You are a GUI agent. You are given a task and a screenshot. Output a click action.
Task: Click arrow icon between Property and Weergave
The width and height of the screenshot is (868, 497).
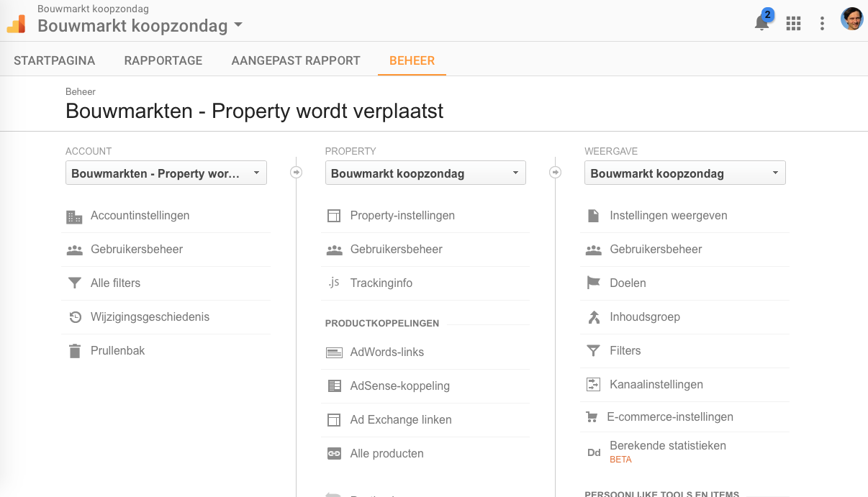pyautogui.click(x=556, y=173)
